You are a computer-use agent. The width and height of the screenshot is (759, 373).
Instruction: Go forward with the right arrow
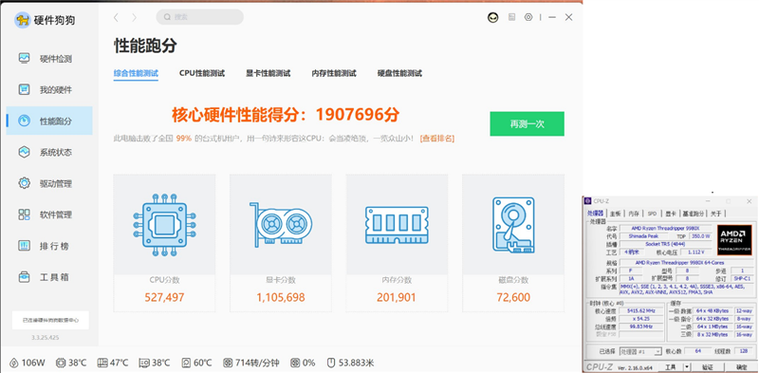pos(134,17)
